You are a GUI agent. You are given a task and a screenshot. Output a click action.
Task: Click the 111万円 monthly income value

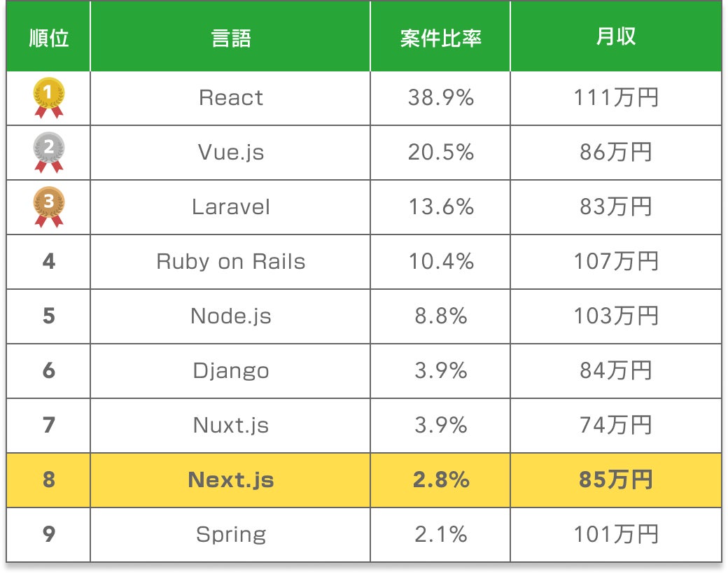tap(615, 98)
